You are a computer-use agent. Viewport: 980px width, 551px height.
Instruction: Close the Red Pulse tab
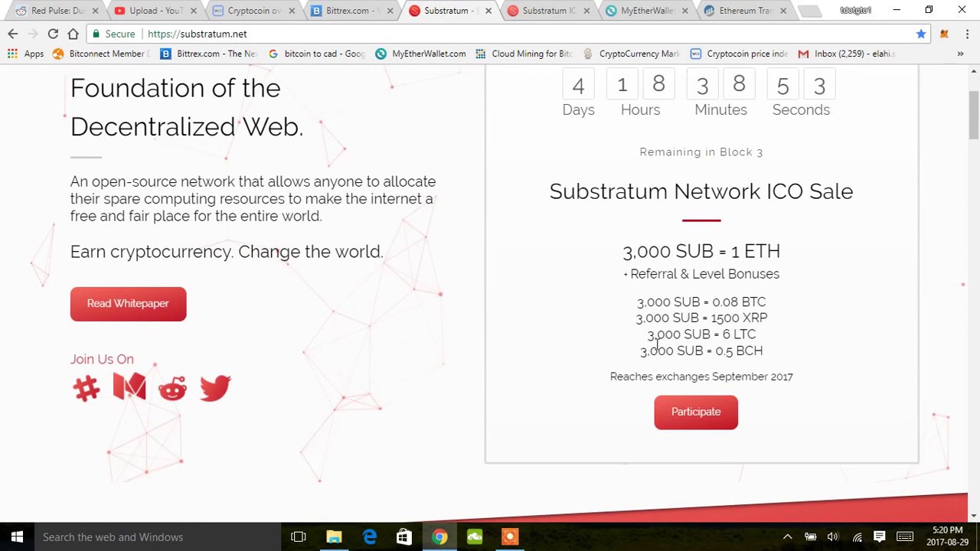point(95,11)
